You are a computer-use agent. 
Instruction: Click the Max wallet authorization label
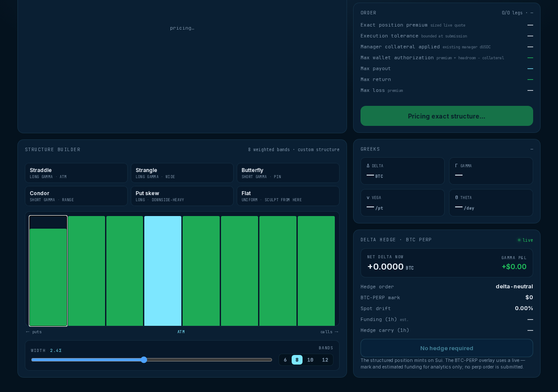tap(397, 57)
